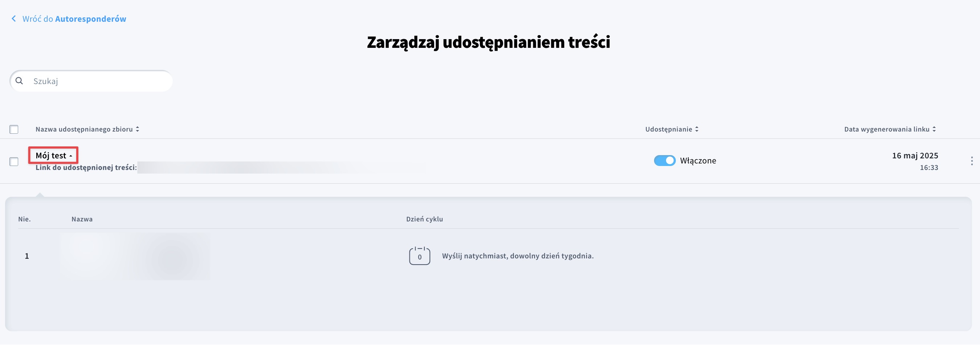980x345 pixels.
Task: Click the magnifying glass search icon
Action: tap(19, 81)
